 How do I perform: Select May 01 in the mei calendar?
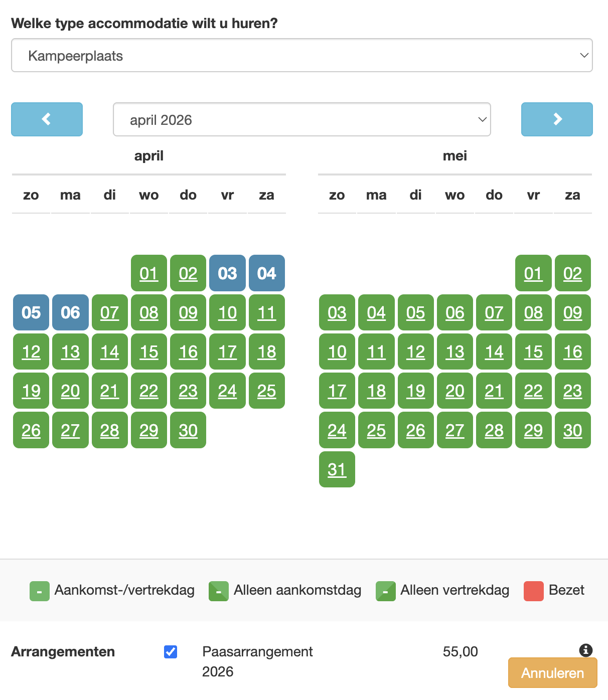pos(533,273)
